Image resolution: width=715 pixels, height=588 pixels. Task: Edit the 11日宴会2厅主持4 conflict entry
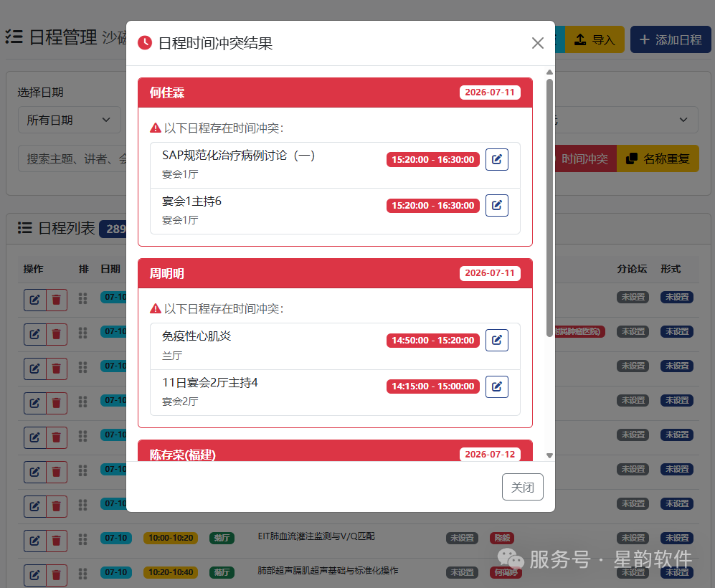point(496,387)
